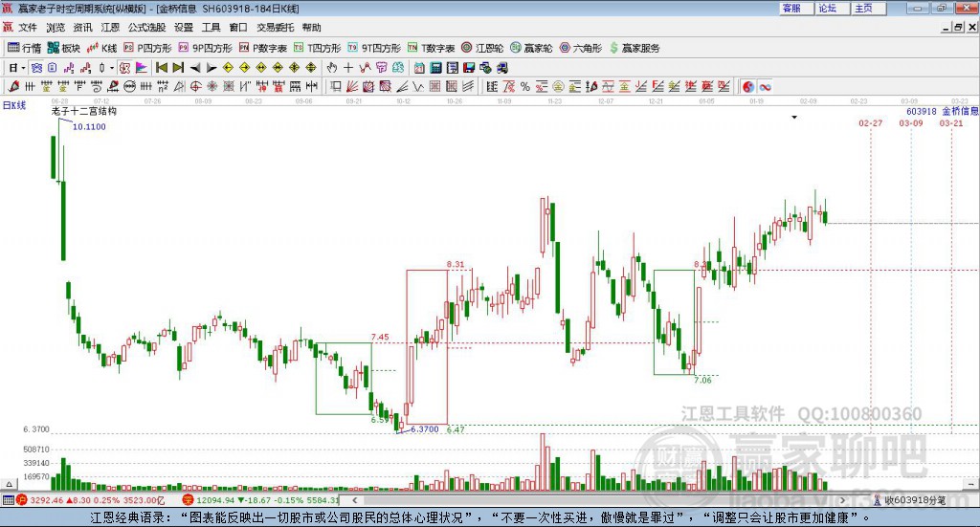980x527 pixels.
Task: Open the T数字表 number table
Action: (432, 48)
